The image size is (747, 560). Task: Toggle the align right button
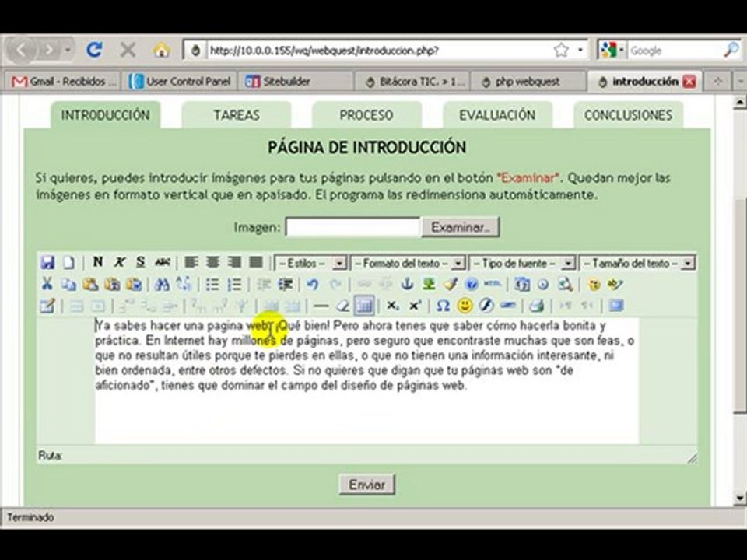pyautogui.click(x=234, y=262)
